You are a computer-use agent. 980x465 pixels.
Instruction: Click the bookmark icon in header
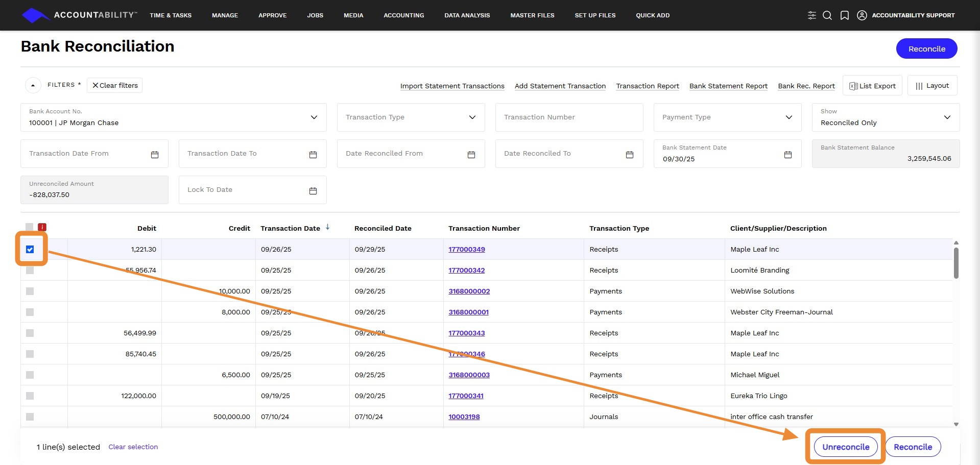coord(845,15)
